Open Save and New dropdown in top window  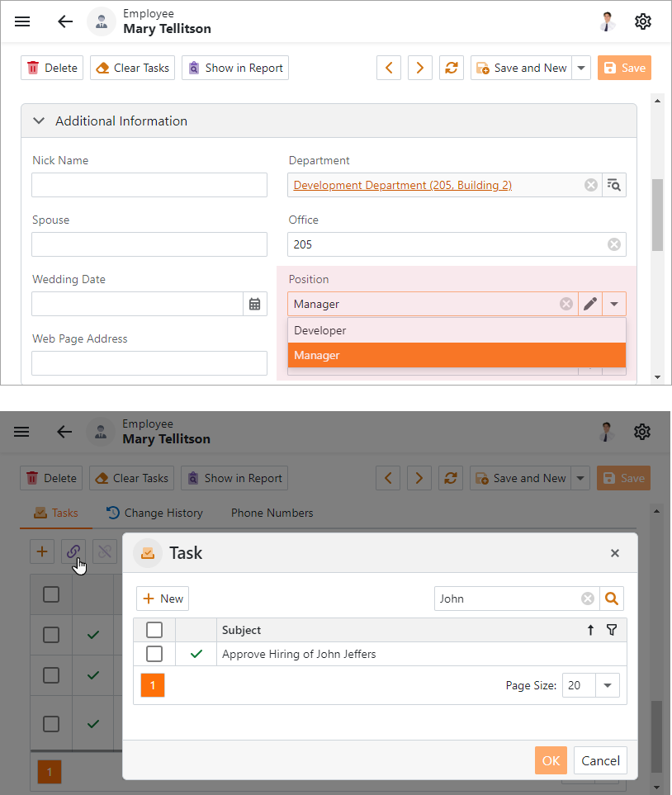[581, 68]
